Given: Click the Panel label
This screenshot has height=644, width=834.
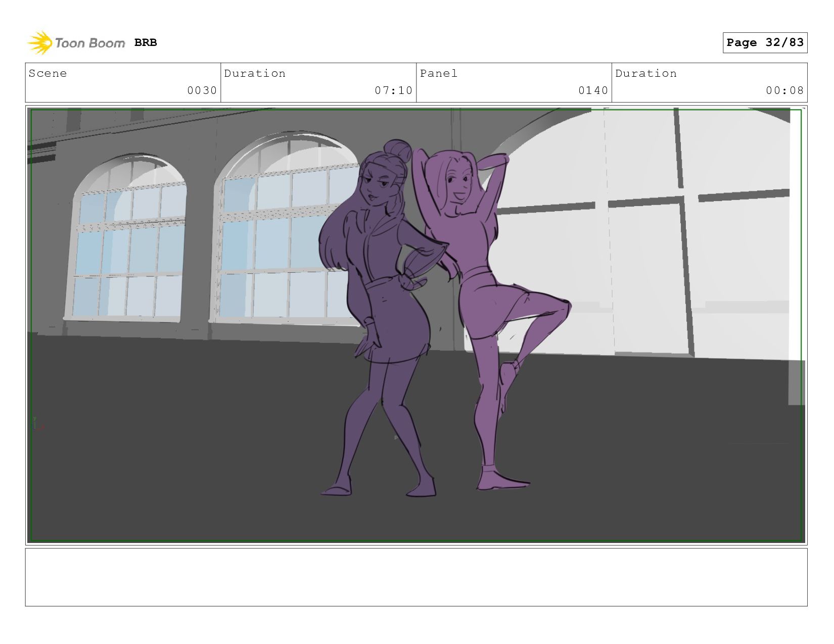Looking at the screenshot, I should click(439, 73).
